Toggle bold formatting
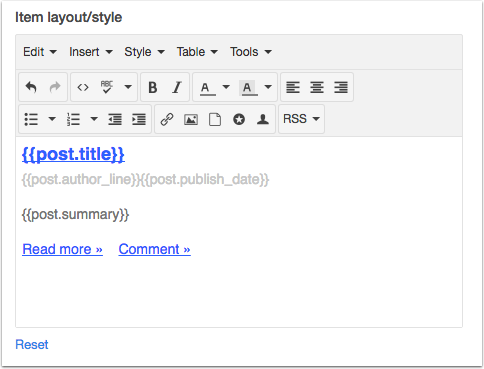 click(153, 87)
